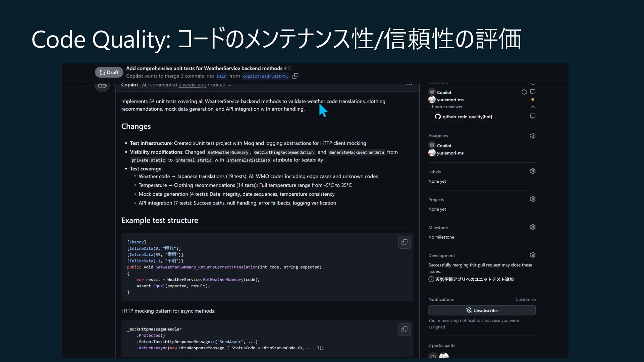Open Development settings gear
Viewport: 644px width, 362px height.
[x=533, y=255]
